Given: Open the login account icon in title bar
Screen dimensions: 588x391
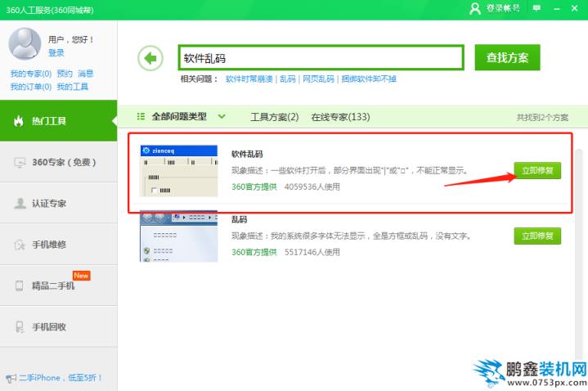Looking at the screenshot, I should (475, 8).
